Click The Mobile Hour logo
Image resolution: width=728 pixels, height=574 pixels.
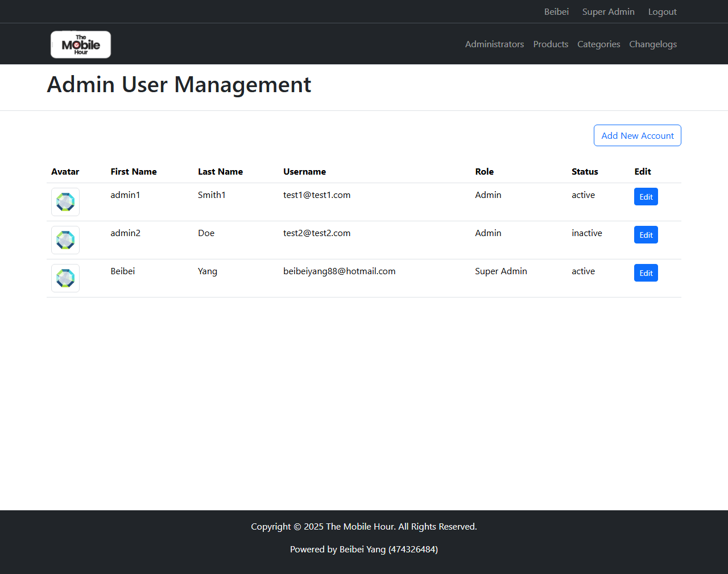click(x=81, y=44)
